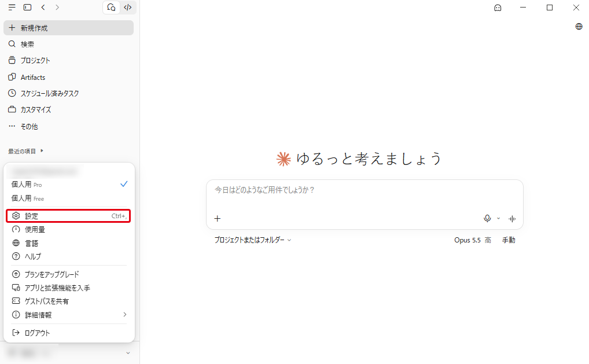Click the plus attach button in composer
This screenshot has height=364, width=589.
click(x=218, y=219)
